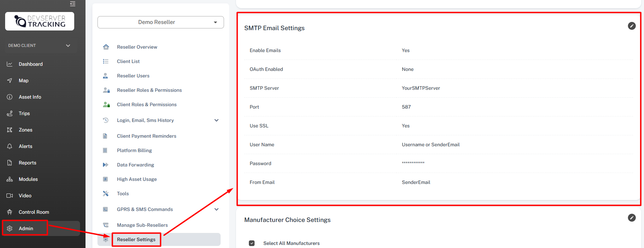Open Platform Billing page
The image size is (644, 248).
click(134, 150)
